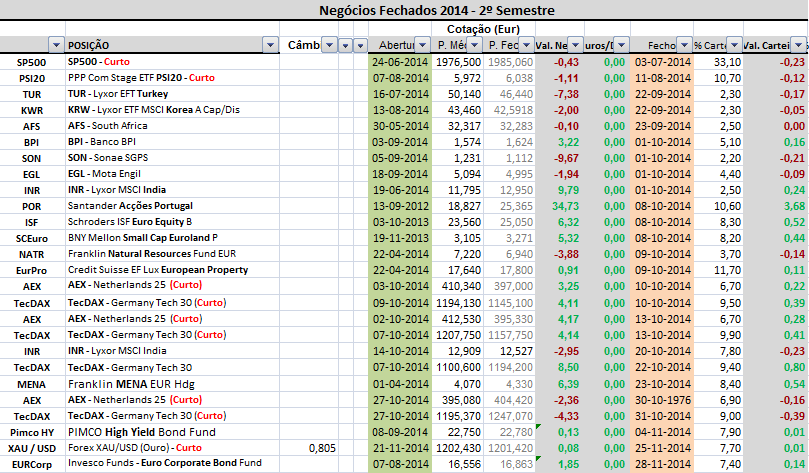The width and height of the screenshot is (809, 473).
Task: Click 'Franklin Natural Resources Fund EUR' cell
Action: click(x=172, y=254)
